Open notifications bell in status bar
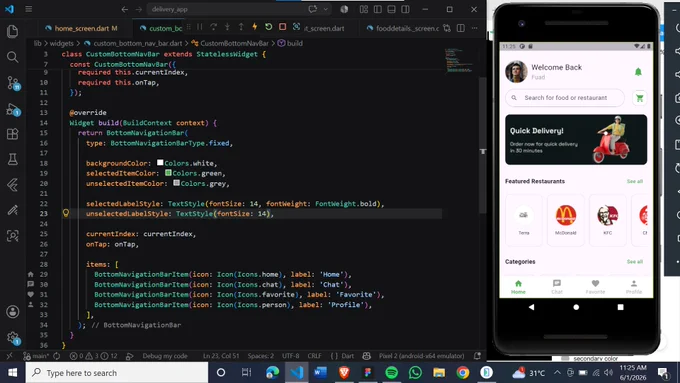This screenshot has height=383, width=680. 477,356
